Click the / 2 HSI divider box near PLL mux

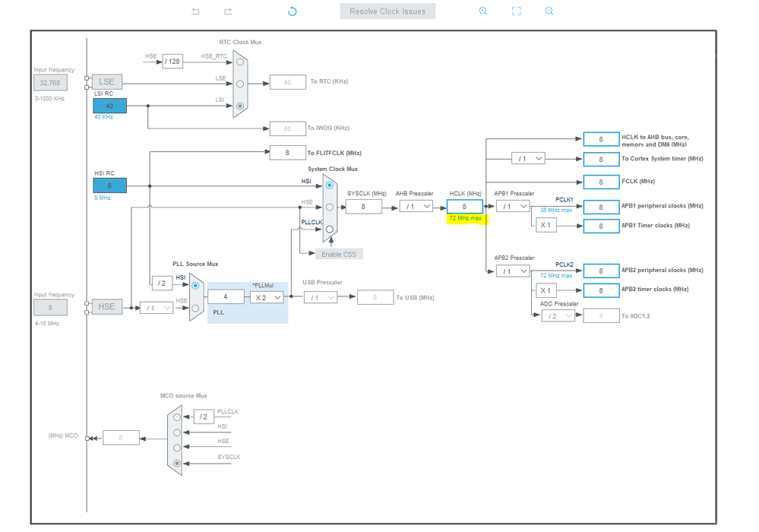162,283
